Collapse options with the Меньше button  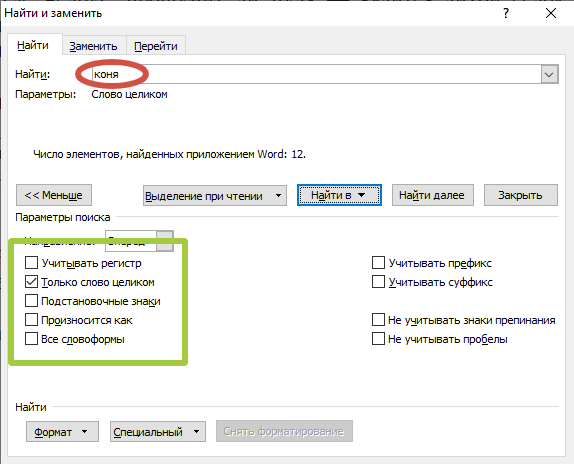click(54, 195)
